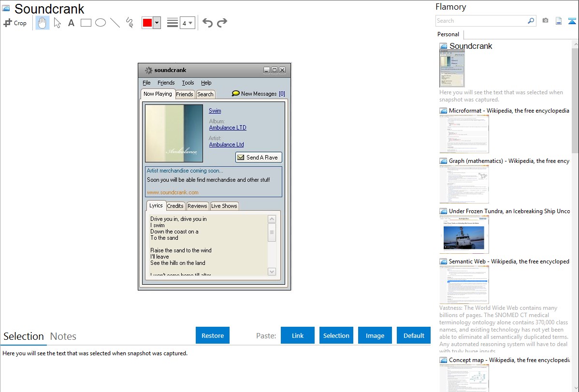Click the New Messages speech bubble icon

pyautogui.click(x=235, y=93)
